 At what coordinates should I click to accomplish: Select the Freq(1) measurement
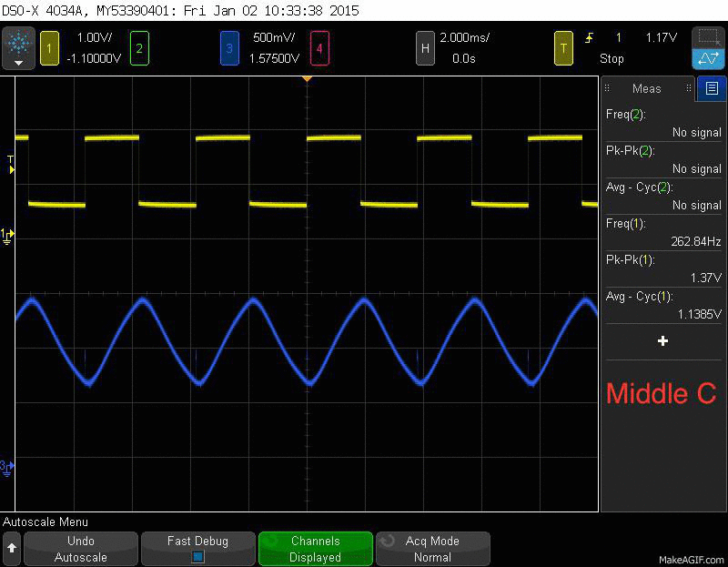point(663,232)
